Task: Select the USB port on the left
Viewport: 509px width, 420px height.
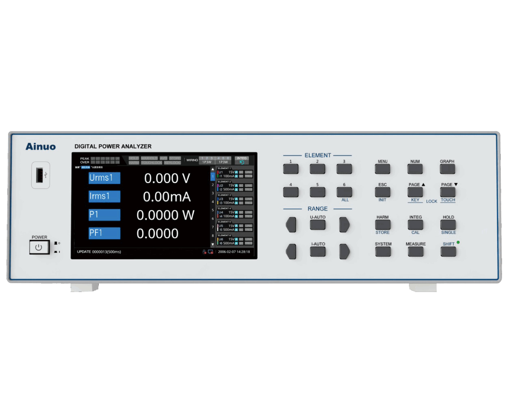Action: pos(39,175)
